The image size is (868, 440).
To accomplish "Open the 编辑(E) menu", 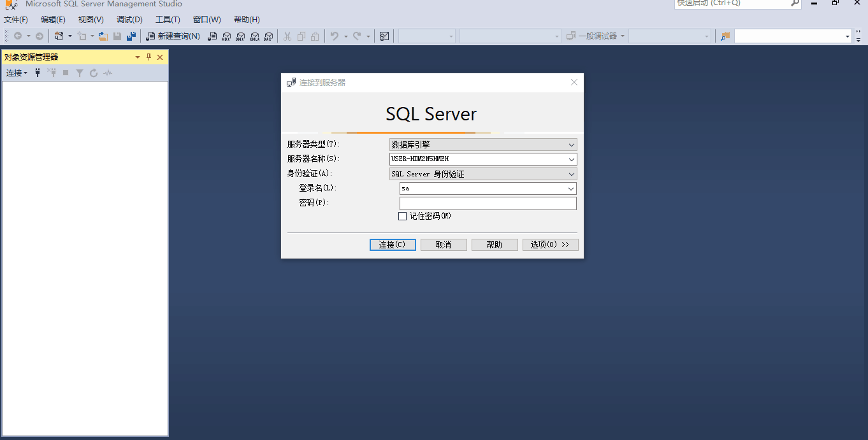I will (53, 20).
